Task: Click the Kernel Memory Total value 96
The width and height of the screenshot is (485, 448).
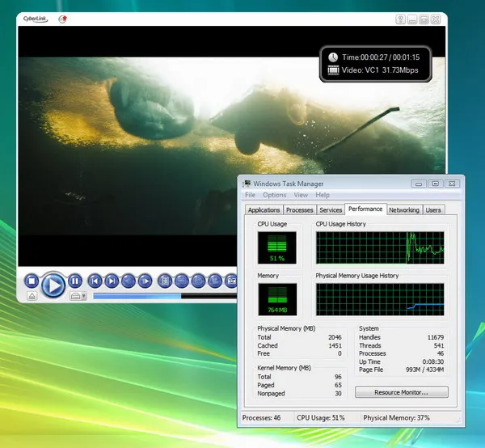Action: click(x=338, y=377)
